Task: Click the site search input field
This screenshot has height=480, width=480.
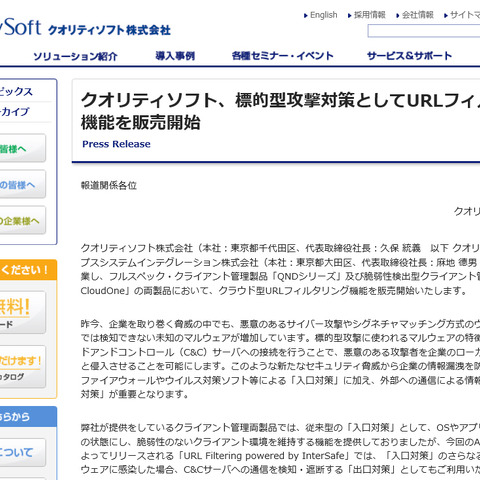Action: click(x=424, y=31)
